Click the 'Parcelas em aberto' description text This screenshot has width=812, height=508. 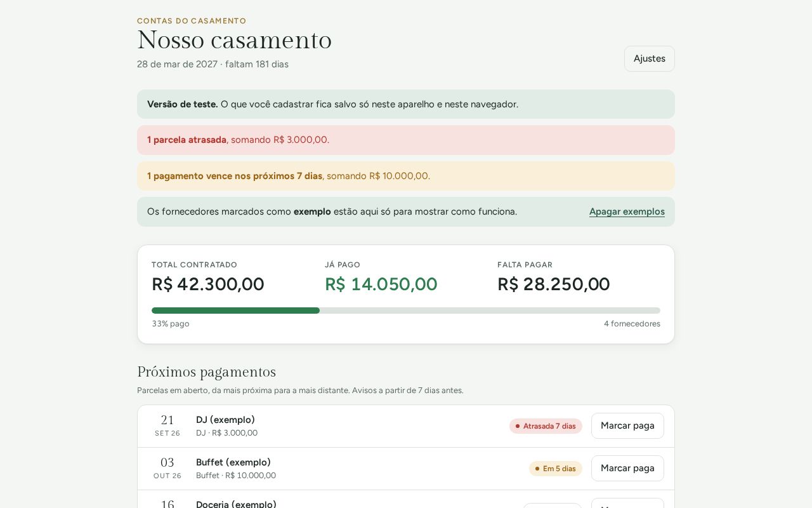(300, 391)
